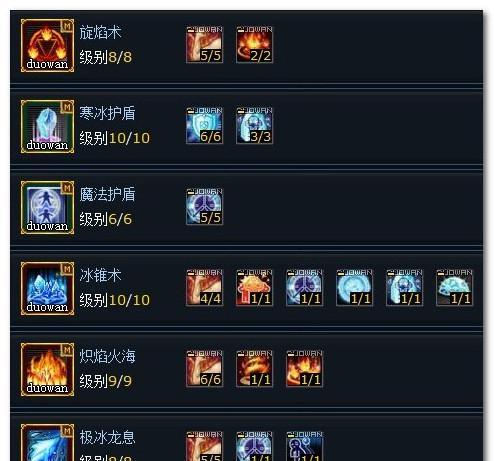Click the mushroom 1/1 rune in 冰锥术 row
494x461 pixels.
[x=255, y=288]
